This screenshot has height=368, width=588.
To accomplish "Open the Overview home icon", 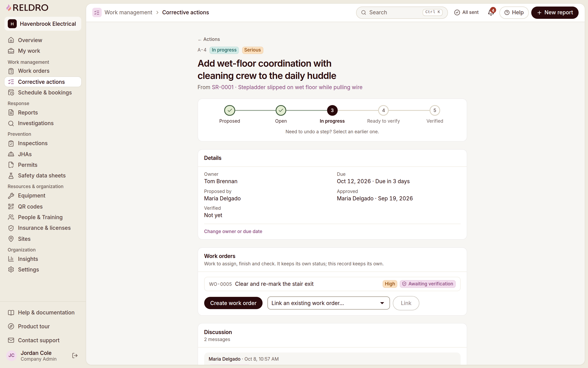I will [11, 40].
